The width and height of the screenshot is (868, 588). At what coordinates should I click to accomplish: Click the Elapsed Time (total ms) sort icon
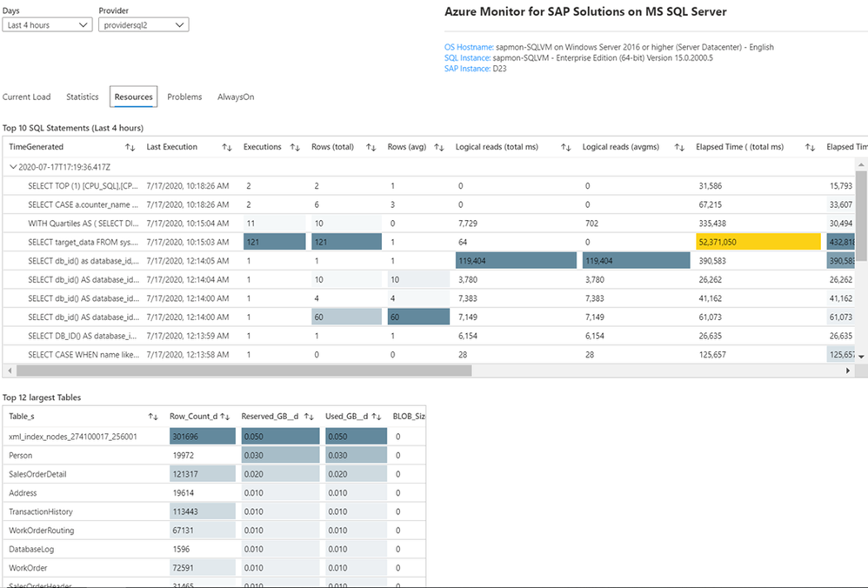(810, 148)
